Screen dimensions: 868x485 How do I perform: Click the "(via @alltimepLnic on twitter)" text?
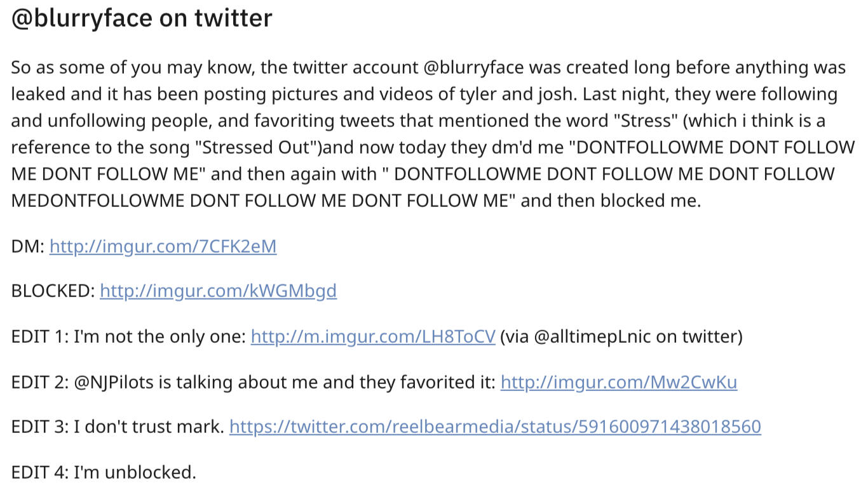(x=621, y=336)
